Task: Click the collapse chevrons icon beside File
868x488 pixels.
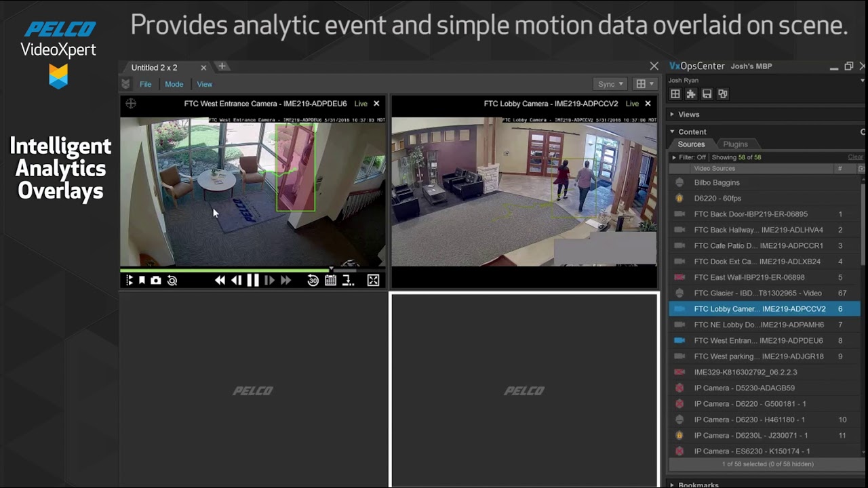Action: (125, 84)
